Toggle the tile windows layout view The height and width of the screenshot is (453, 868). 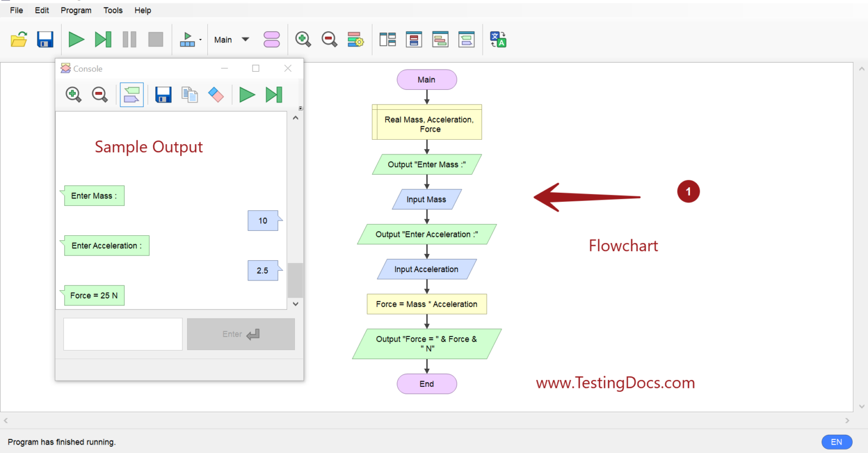pos(388,39)
